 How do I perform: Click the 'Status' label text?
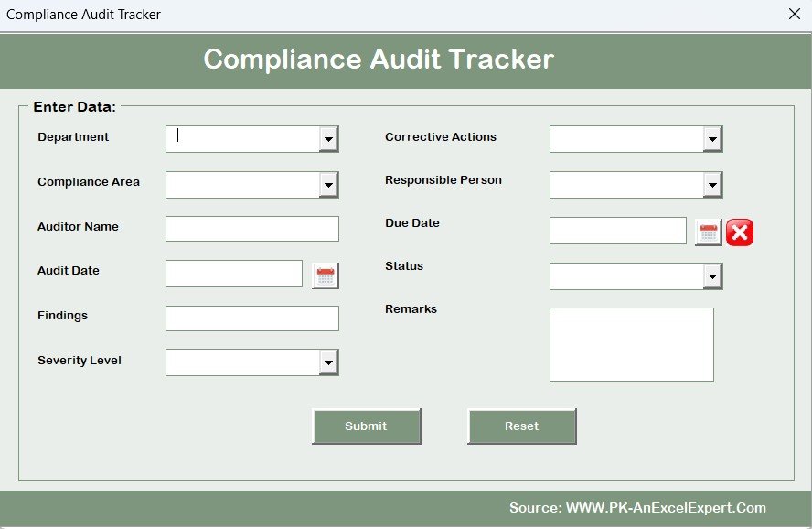(x=404, y=265)
